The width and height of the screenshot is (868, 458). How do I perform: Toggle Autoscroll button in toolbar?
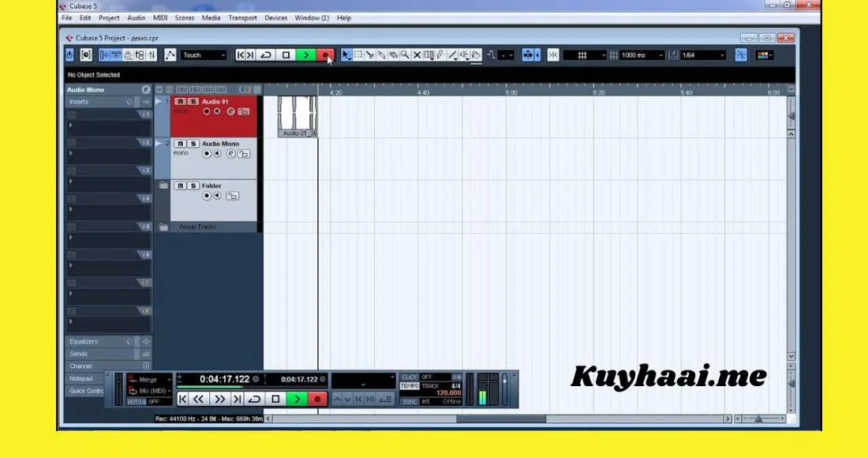coord(528,54)
